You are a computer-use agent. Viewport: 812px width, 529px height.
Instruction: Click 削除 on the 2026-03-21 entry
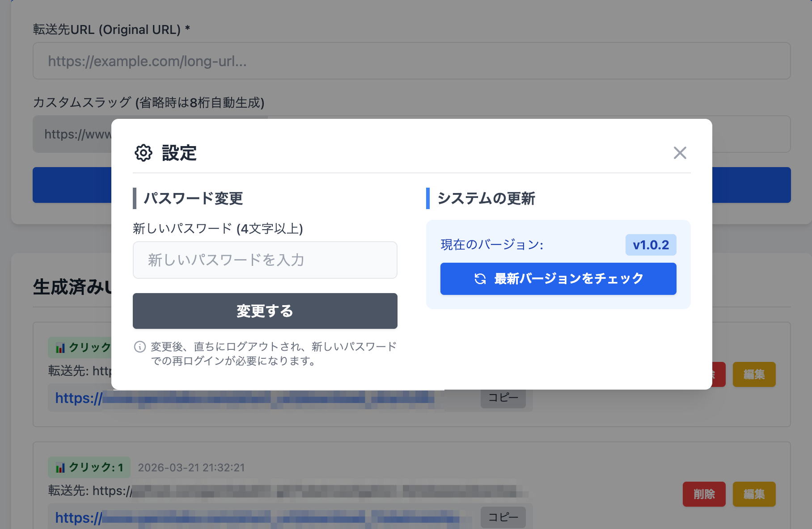pos(704,494)
